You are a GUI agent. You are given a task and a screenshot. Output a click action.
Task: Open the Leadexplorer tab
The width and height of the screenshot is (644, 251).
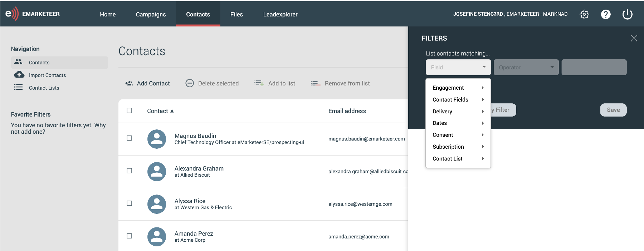click(x=280, y=14)
